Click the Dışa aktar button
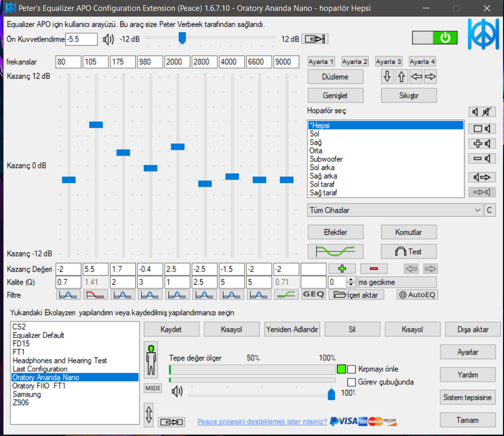The image size is (504, 436). (x=473, y=329)
